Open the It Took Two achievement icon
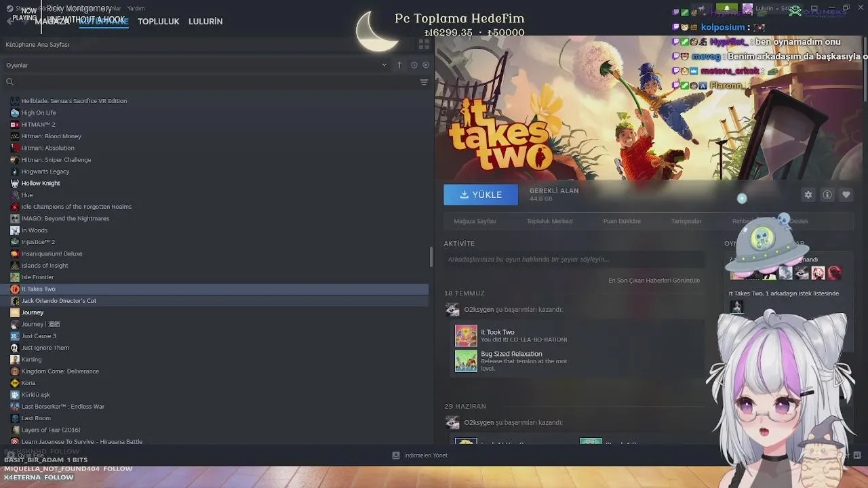 click(466, 336)
